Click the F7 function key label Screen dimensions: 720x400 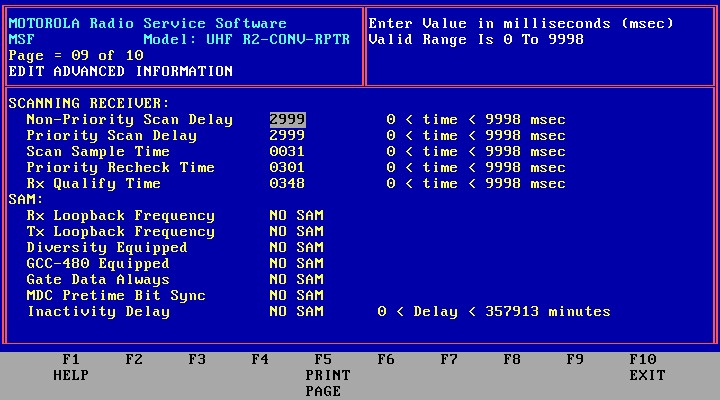pos(449,359)
